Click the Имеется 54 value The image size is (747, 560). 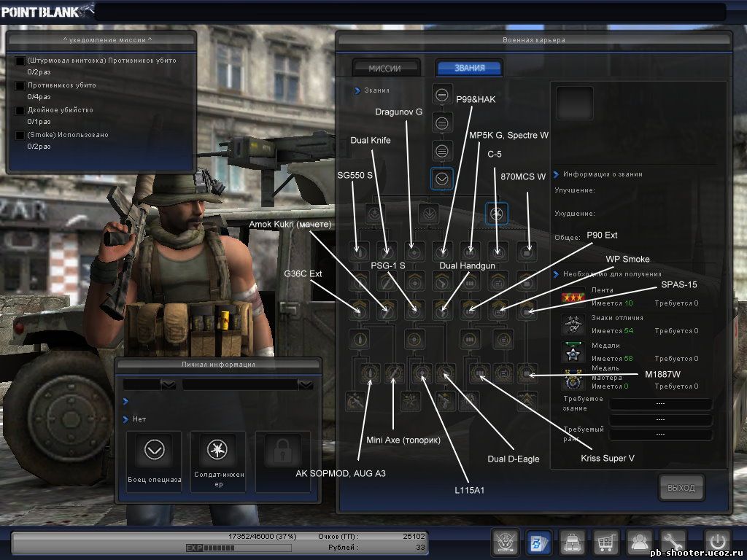tap(612, 330)
